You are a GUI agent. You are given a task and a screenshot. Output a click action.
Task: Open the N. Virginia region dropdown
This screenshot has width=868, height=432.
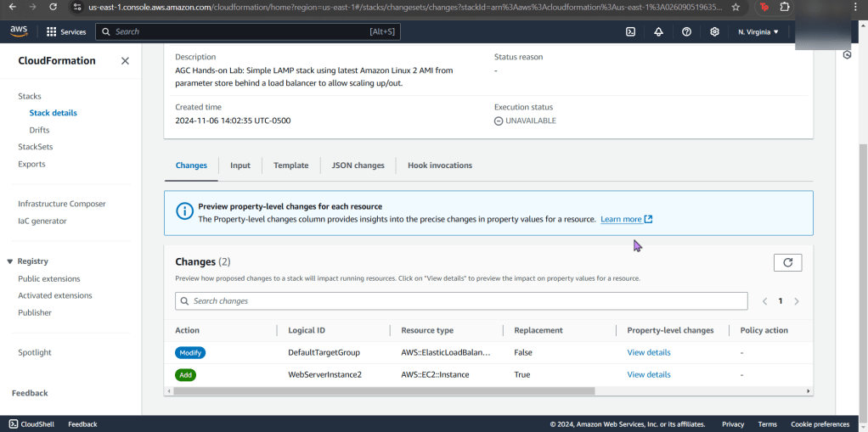point(758,31)
